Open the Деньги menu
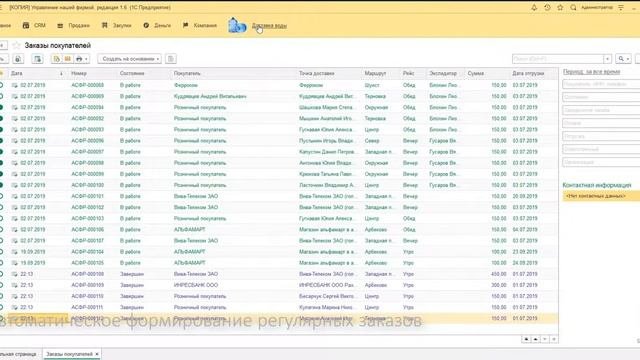 tap(162, 25)
